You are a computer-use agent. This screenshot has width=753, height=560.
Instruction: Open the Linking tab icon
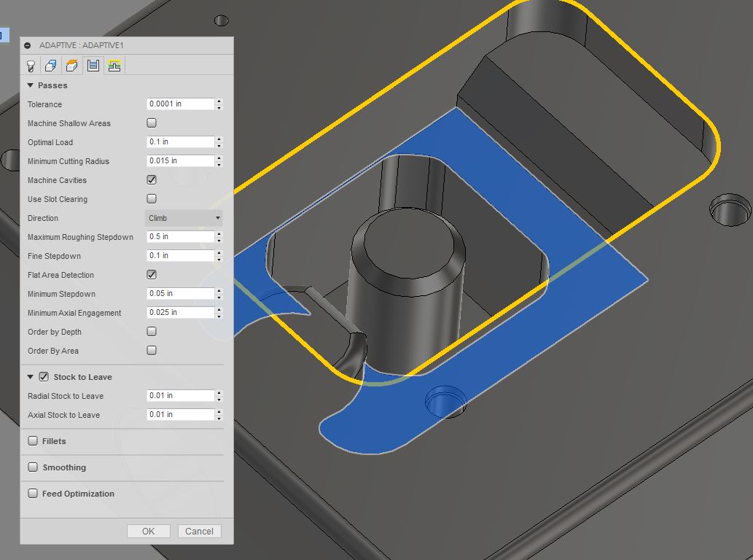[114, 65]
